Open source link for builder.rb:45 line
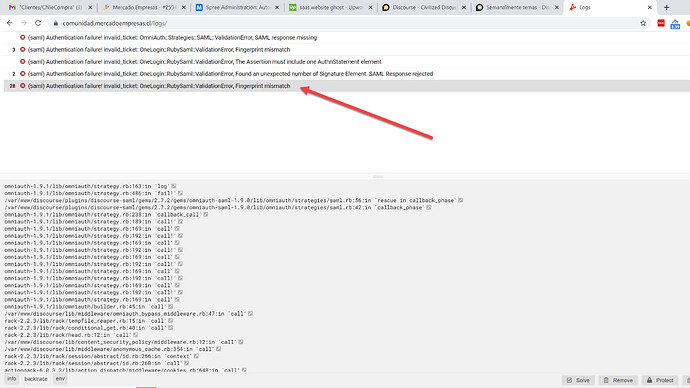Screen dimensions: 690x388 171,307
